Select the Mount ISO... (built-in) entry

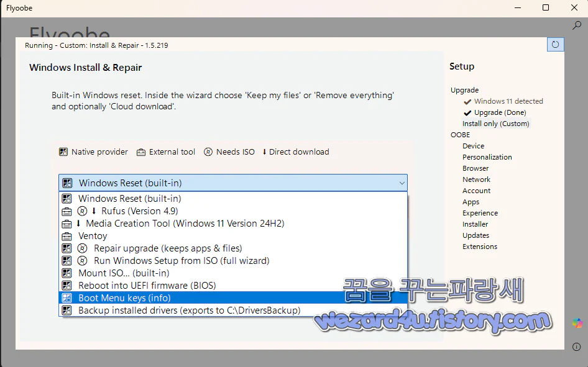click(x=233, y=273)
